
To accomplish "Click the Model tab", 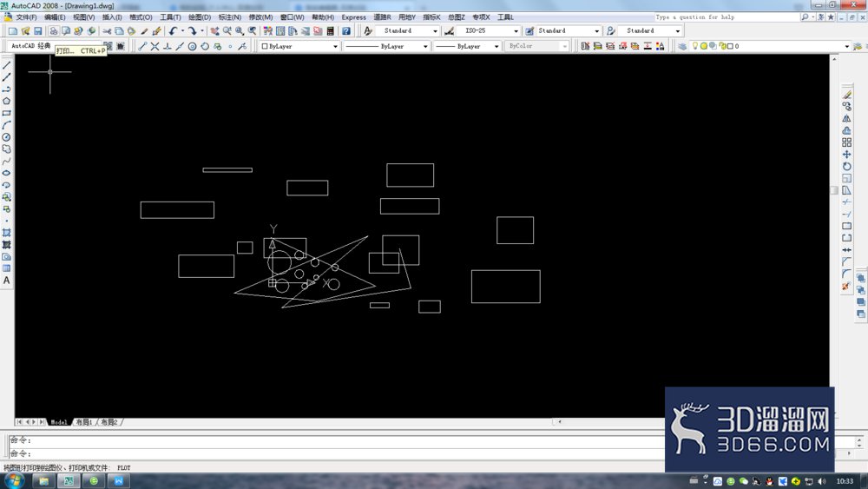I will (59, 422).
